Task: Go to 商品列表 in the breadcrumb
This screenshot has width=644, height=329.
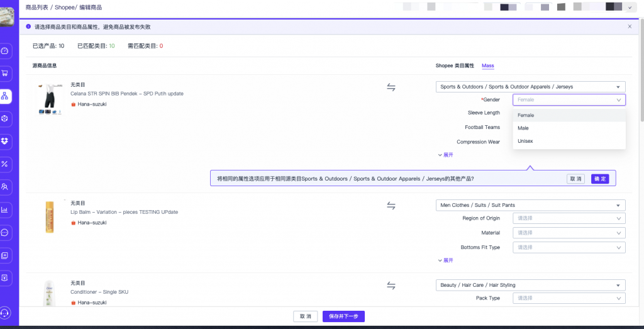Action: [x=39, y=8]
